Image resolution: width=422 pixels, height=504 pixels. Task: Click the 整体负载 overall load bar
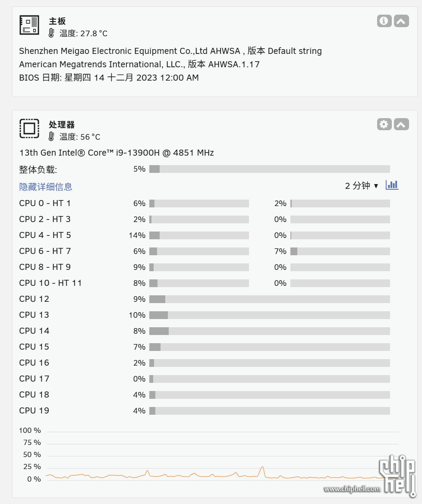click(269, 169)
